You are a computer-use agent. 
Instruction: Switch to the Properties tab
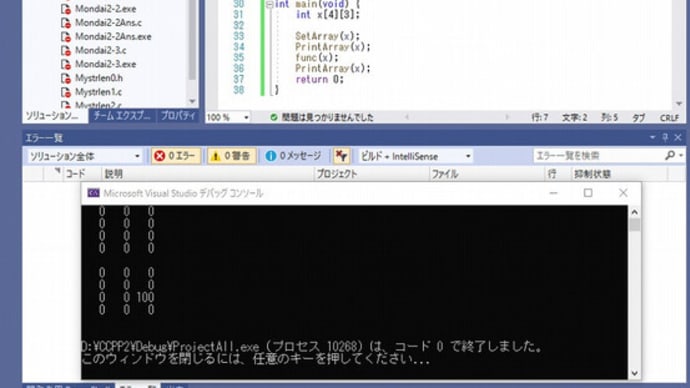coord(178,116)
